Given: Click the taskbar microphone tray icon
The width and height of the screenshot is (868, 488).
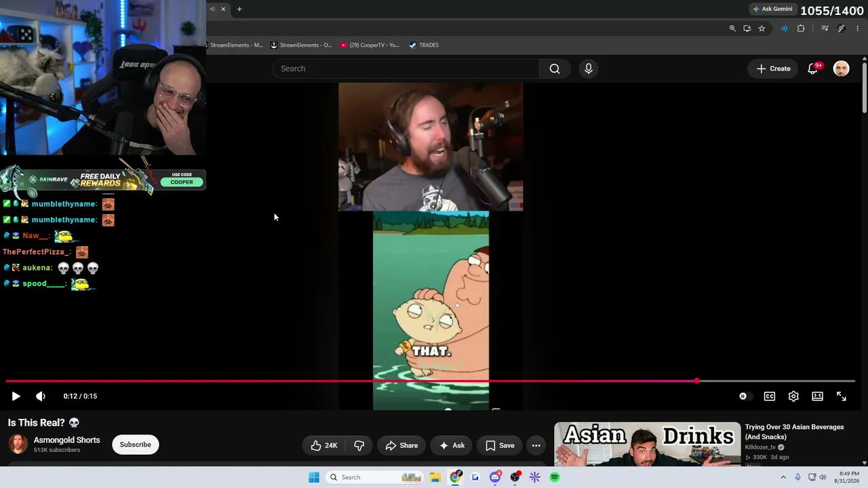Looking at the screenshot, I should [797, 477].
